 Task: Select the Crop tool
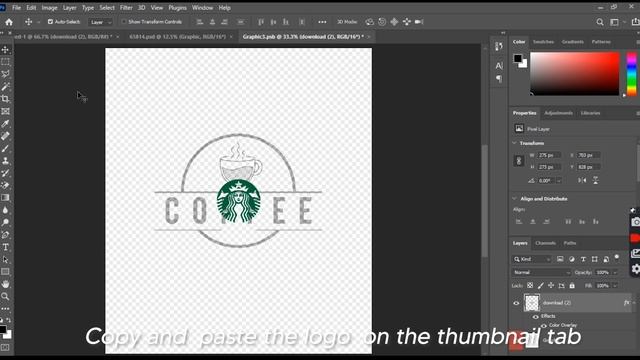point(5,99)
